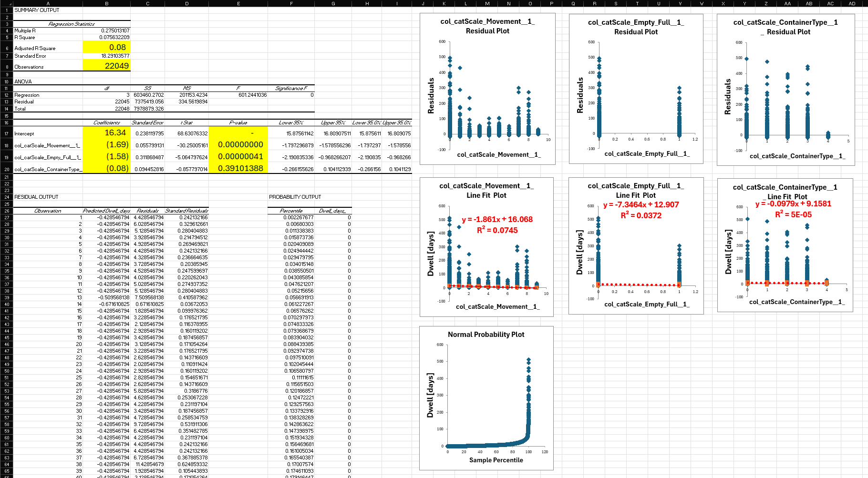Select the Normal Probability Plot chart
868x478 pixels.
click(486, 398)
